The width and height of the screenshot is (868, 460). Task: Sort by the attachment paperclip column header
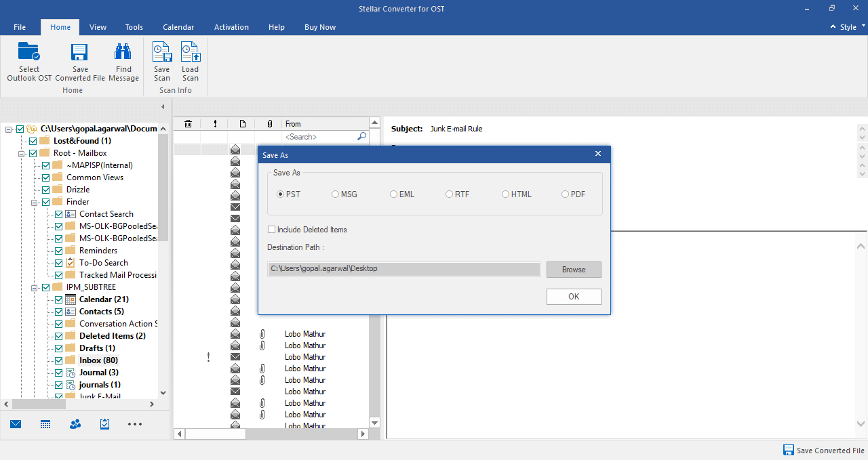(x=269, y=124)
